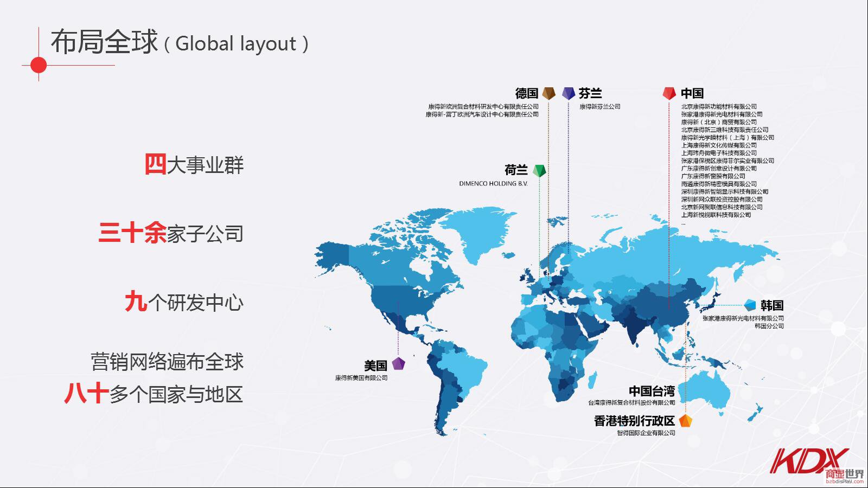Click 广东康得新创意设计有限公司 entry
The width and height of the screenshot is (868, 488).
[x=719, y=168]
